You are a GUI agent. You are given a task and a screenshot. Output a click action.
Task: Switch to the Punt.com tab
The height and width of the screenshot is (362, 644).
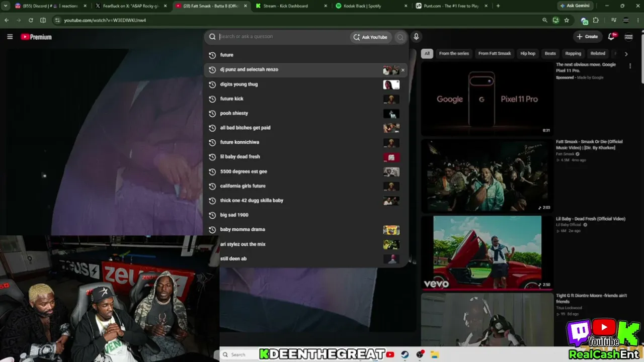450,6
